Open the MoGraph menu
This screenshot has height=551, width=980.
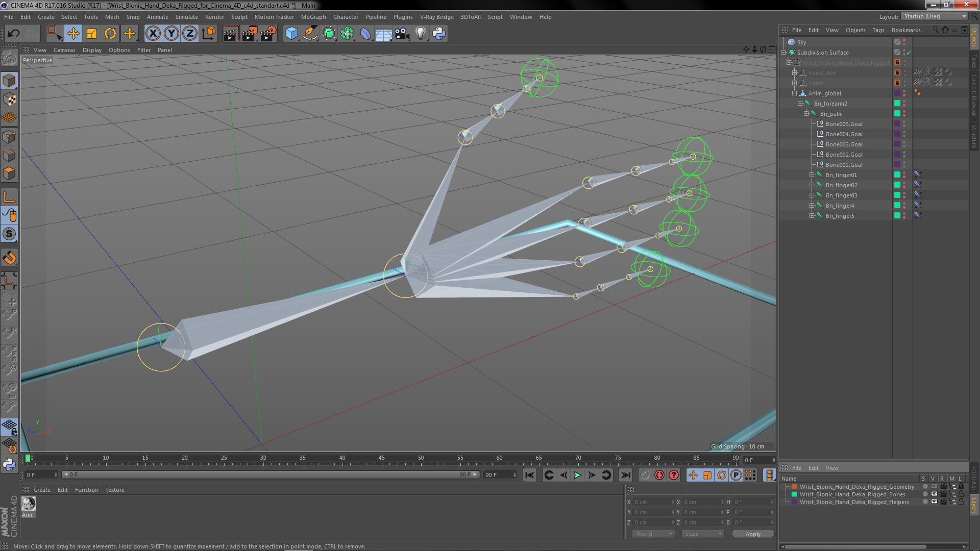(313, 17)
